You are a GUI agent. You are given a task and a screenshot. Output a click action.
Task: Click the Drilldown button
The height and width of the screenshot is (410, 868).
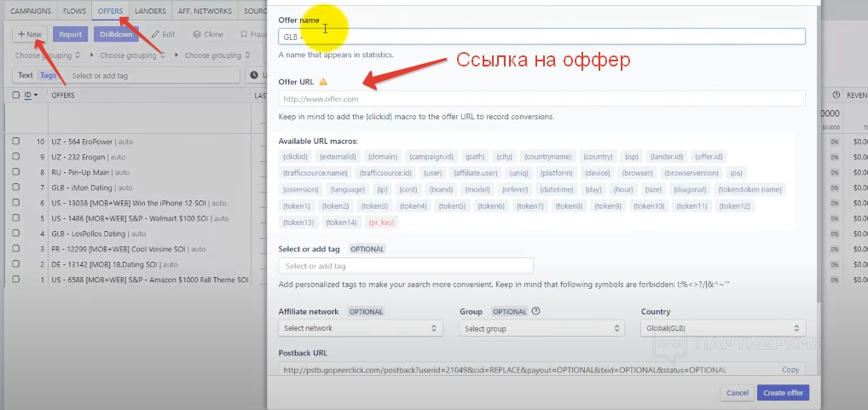[x=116, y=34]
